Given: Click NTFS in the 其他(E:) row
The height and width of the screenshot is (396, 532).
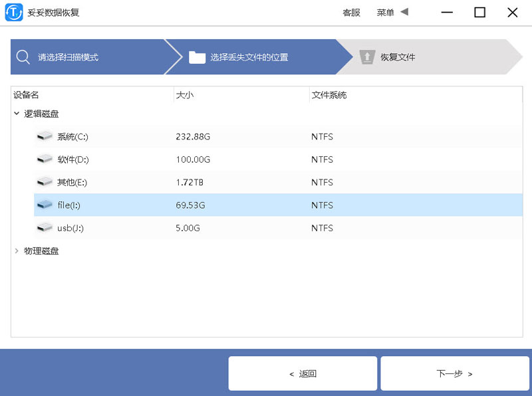Looking at the screenshot, I should tap(322, 182).
